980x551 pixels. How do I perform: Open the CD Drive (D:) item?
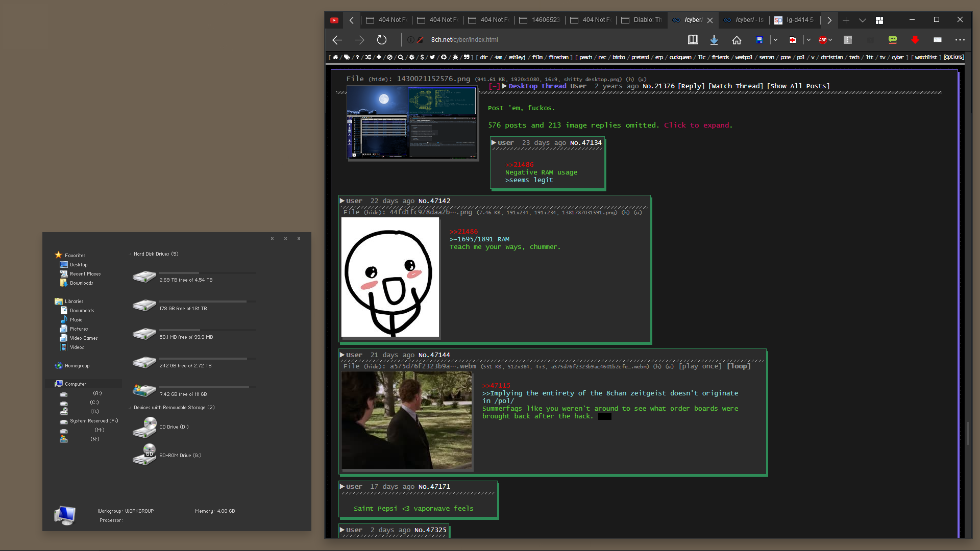click(x=161, y=427)
